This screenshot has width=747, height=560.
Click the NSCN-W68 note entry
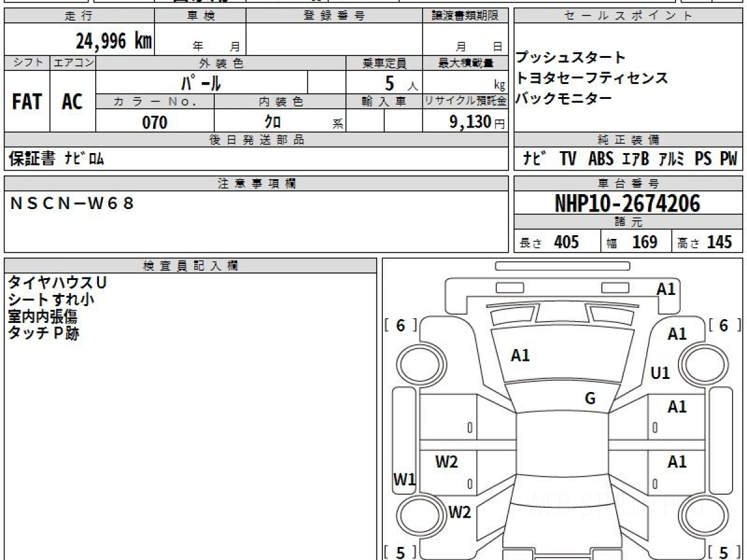point(72,203)
